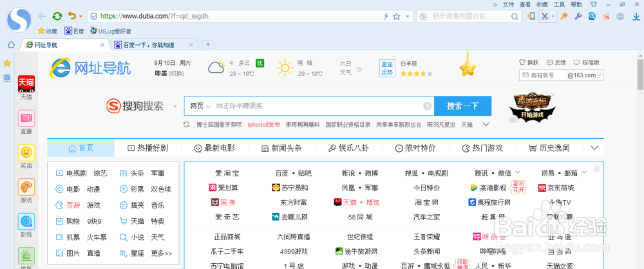Click the magnifier icon in browser search box
Screen dimensions: 644x269
[514, 17]
